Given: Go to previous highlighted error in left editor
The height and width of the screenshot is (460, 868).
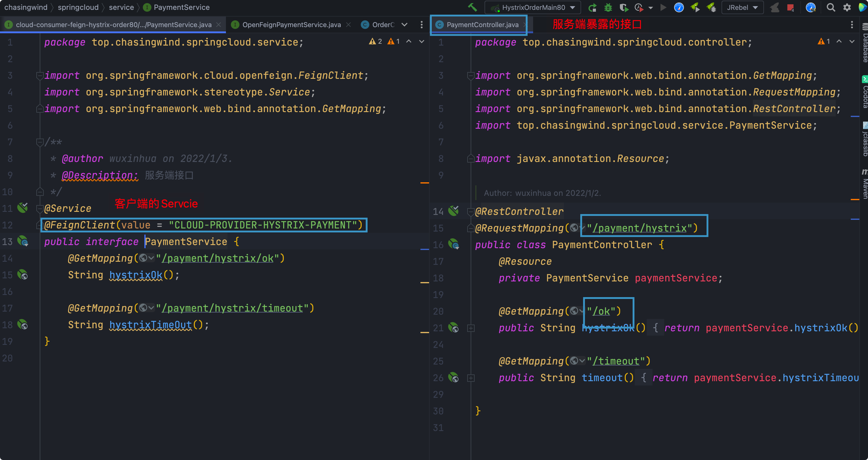Looking at the screenshot, I should pyautogui.click(x=409, y=41).
